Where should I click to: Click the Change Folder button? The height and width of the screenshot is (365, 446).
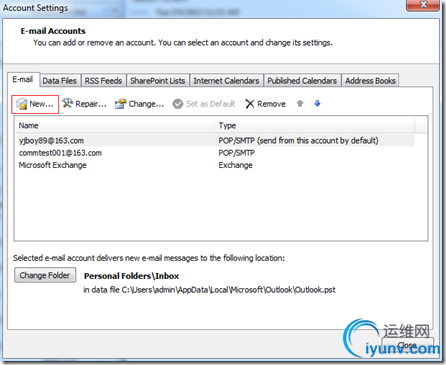tap(45, 275)
